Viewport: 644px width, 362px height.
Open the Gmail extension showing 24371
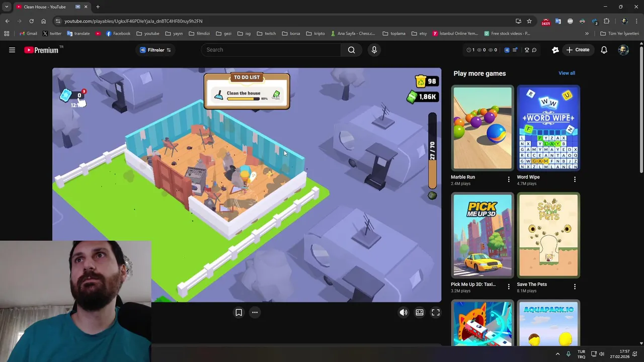point(546,22)
